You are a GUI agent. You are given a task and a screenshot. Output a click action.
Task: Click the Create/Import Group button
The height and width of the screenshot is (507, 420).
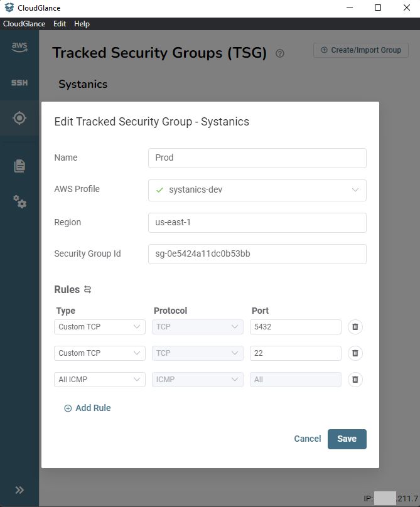click(361, 50)
